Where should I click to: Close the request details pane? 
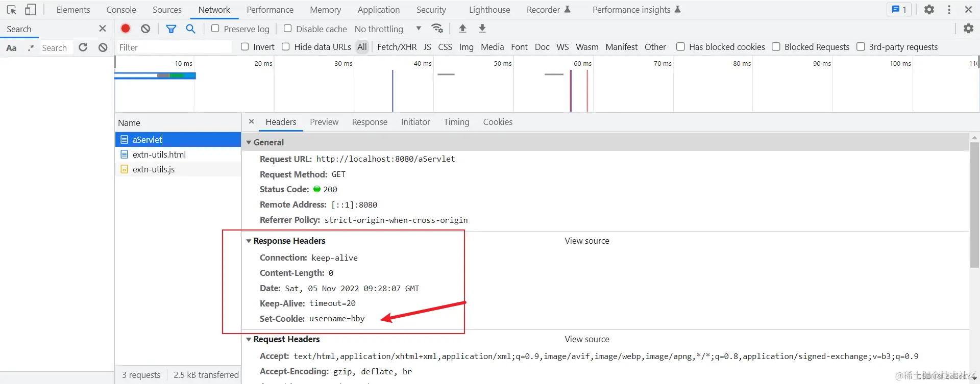pyautogui.click(x=251, y=121)
